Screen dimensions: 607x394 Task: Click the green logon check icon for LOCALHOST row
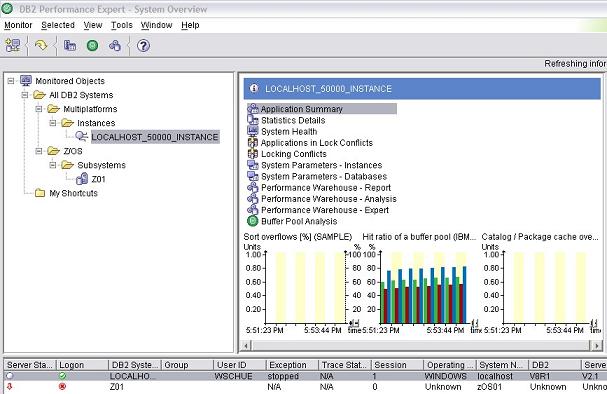(x=62, y=376)
